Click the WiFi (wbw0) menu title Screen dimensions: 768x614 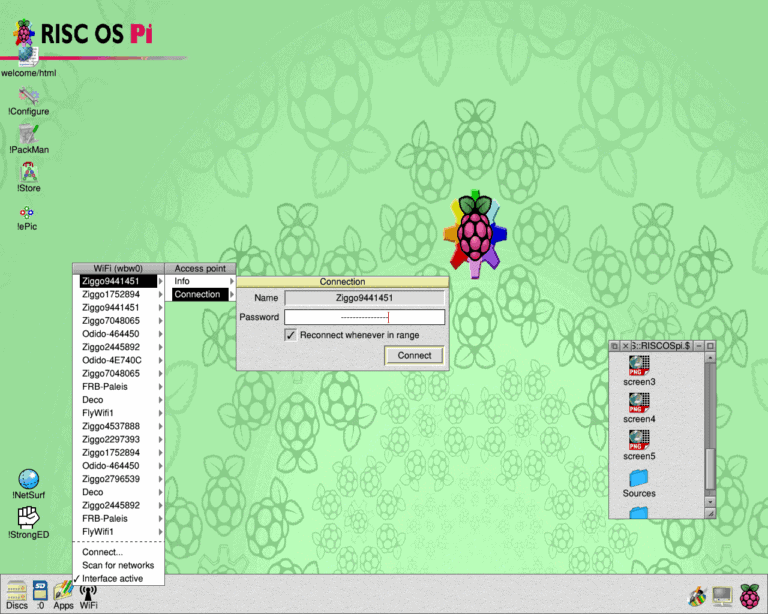coord(118,268)
